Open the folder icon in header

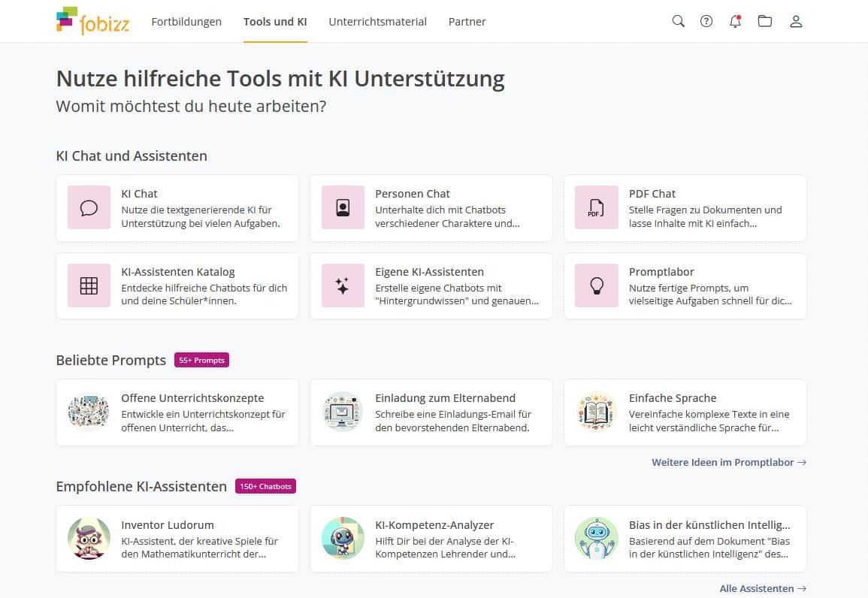765,21
